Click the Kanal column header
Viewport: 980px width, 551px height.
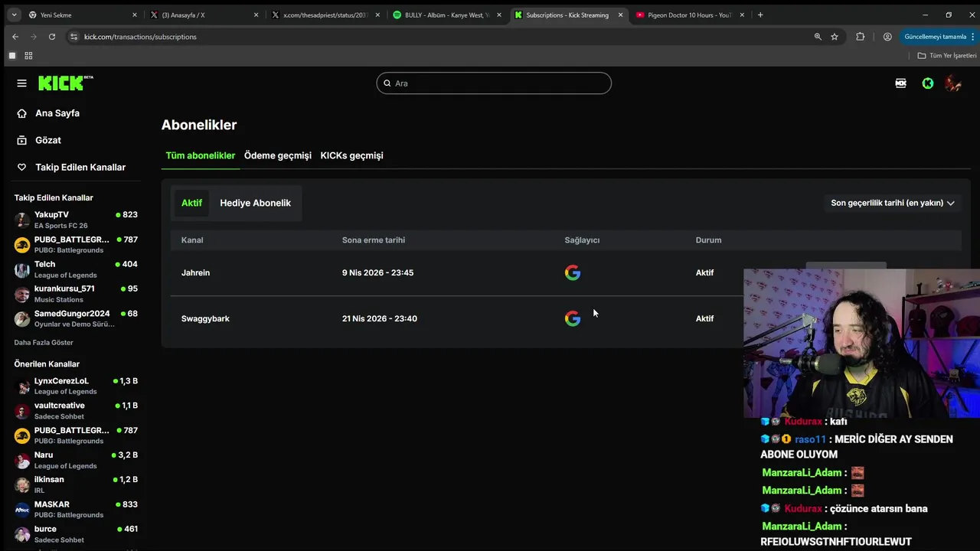(192, 240)
